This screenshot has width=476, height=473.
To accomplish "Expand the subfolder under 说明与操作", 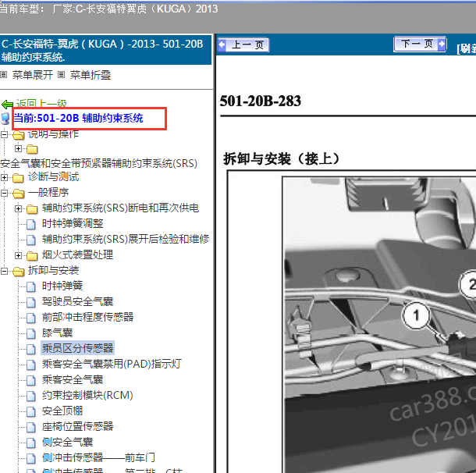I will coord(18,149).
